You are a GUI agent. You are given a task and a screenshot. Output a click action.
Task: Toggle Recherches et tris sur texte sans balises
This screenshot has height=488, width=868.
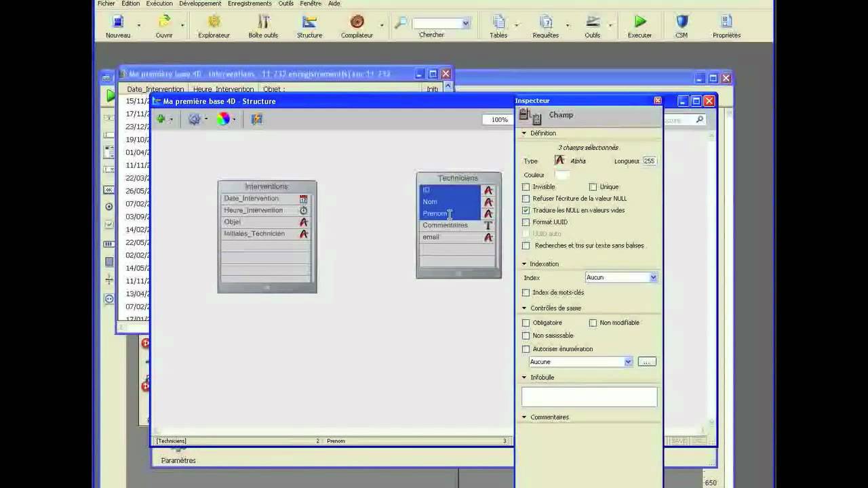526,245
